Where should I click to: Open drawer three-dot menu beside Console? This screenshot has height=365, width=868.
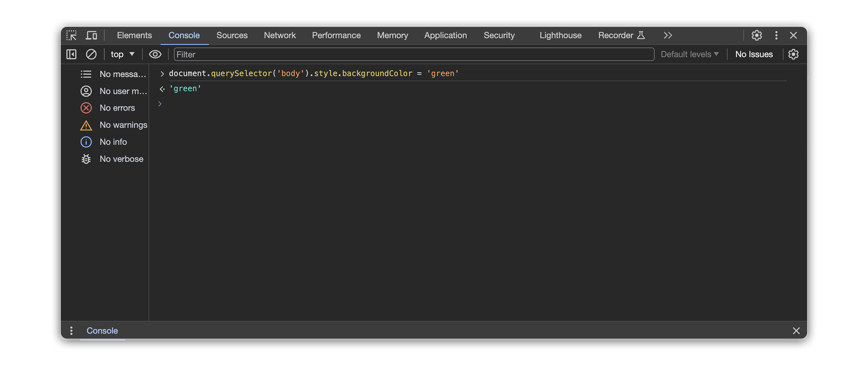click(x=71, y=331)
